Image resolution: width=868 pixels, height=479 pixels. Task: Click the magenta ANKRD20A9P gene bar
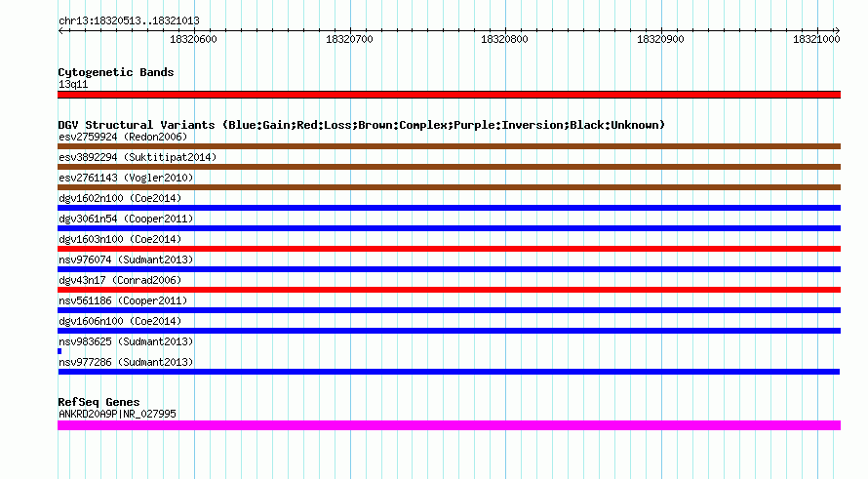click(449, 425)
